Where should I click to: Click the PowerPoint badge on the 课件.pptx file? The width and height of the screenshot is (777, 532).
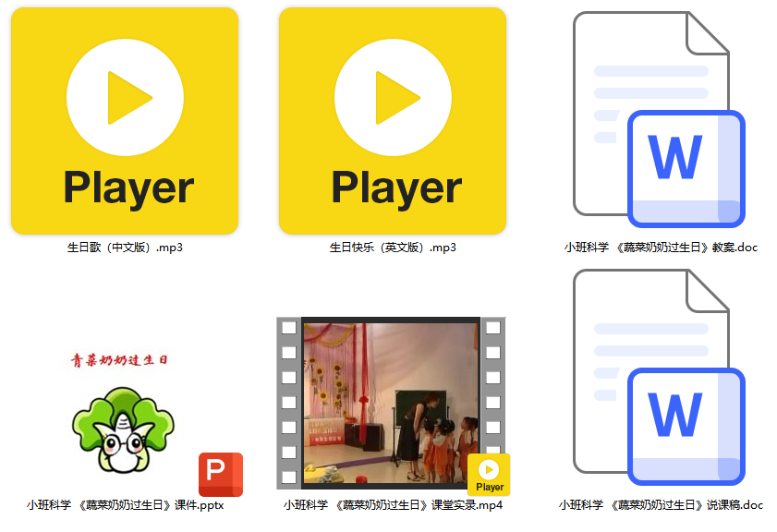point(221,475)
